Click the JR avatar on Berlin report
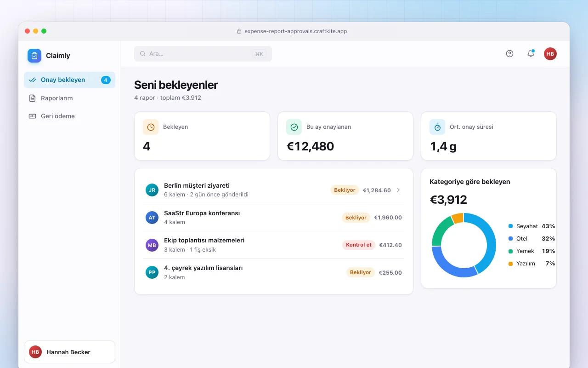This screenshot has width=588, height=368. point(152,190)
